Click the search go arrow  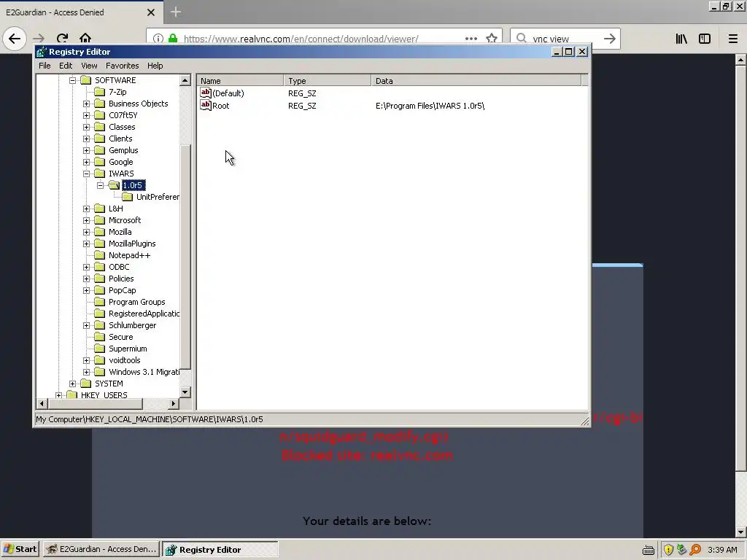[609, 39]
